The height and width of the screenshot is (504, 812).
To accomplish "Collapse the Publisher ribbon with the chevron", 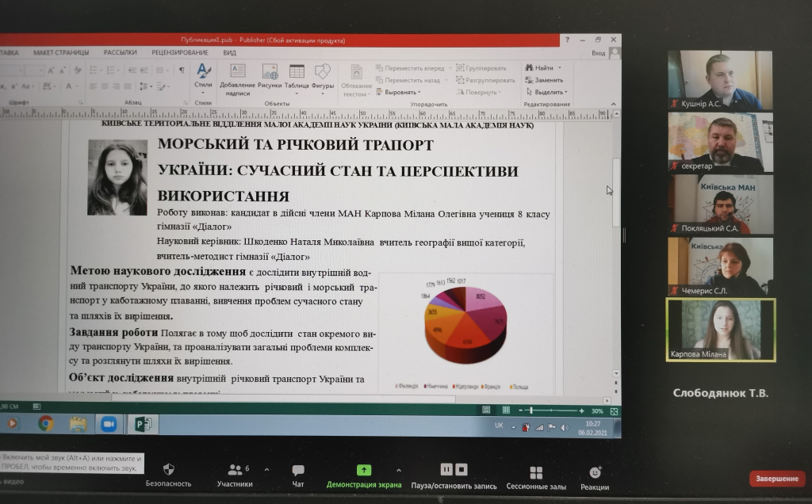I will click(614, 104).
